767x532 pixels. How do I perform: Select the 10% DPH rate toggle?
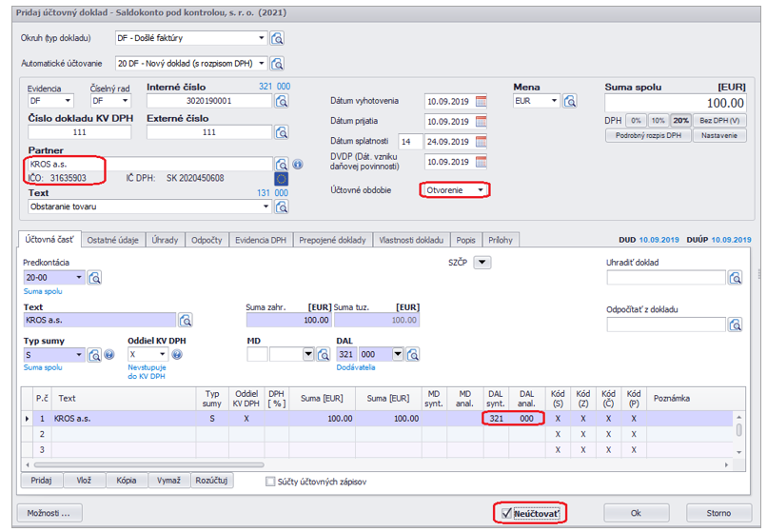pos(658,121)
